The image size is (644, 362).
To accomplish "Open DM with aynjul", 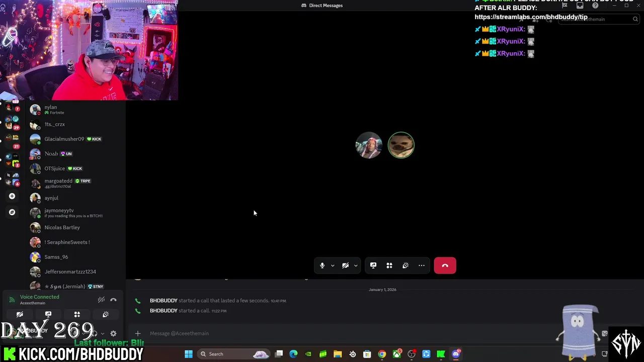I will tap(75, 198).
